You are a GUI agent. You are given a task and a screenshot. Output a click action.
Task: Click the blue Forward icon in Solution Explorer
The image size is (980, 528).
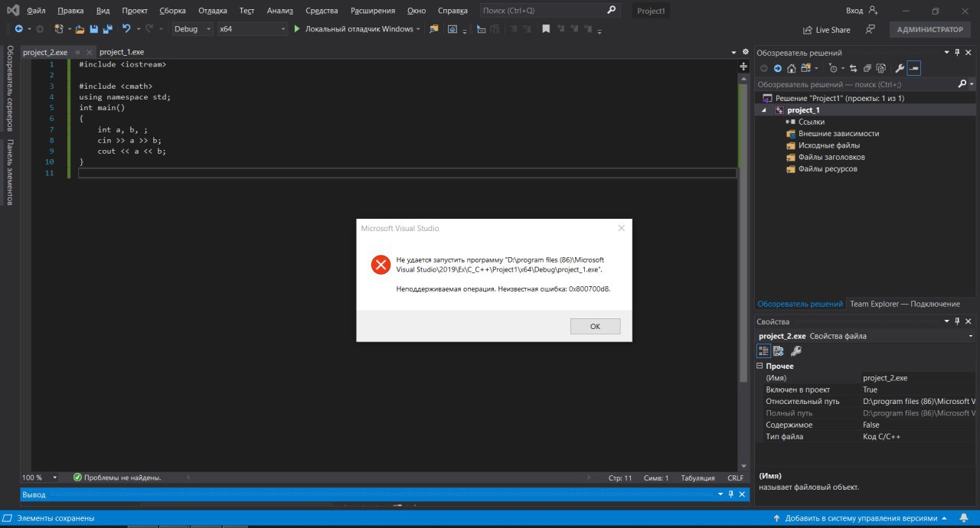(778, 68)
